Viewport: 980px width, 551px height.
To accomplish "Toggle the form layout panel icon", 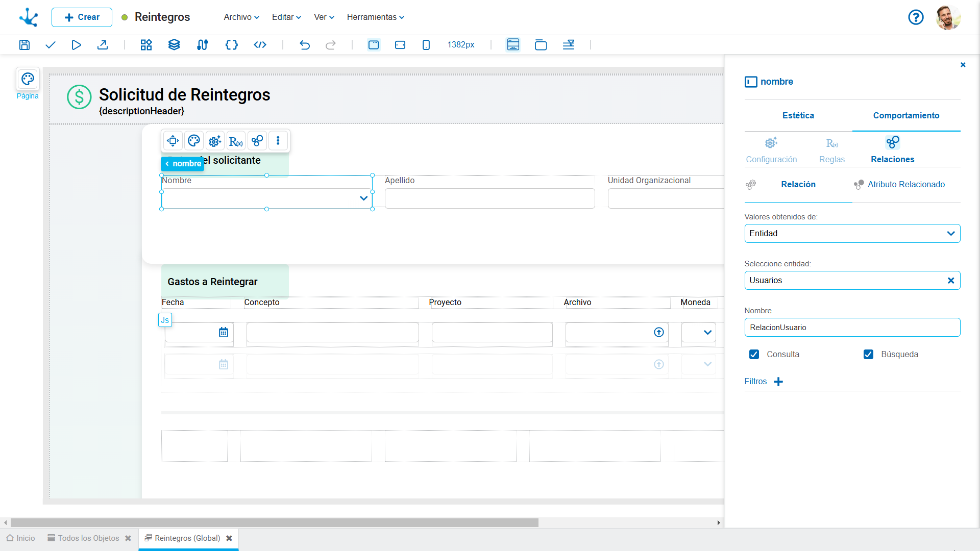I will [x=513, y=45].
